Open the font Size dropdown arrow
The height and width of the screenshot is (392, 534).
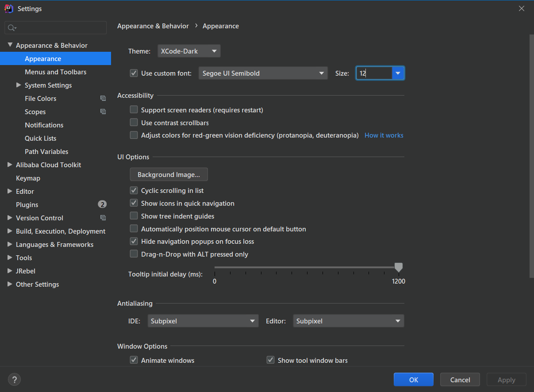398,73
